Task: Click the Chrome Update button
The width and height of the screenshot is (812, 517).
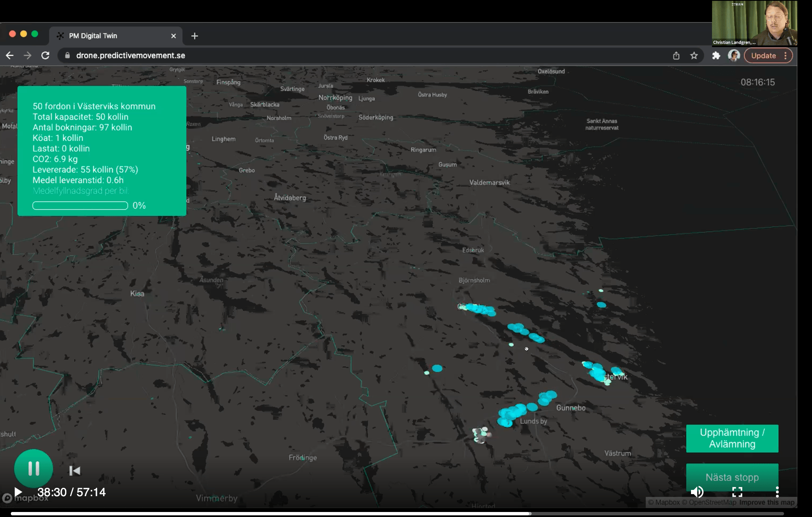Action: (763, 55)
